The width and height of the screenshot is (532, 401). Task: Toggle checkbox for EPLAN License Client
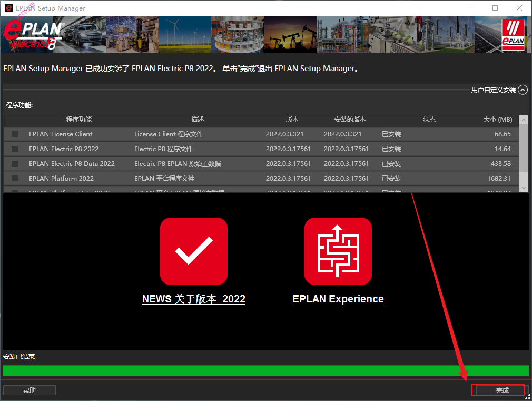coord(15,134)
